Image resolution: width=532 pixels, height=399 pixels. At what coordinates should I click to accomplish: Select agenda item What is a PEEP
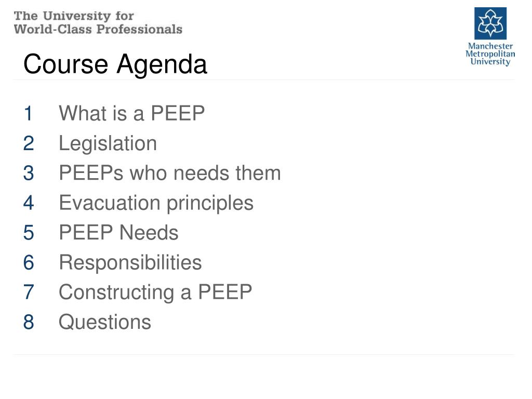pyautogui.click(x=131, y=113)
